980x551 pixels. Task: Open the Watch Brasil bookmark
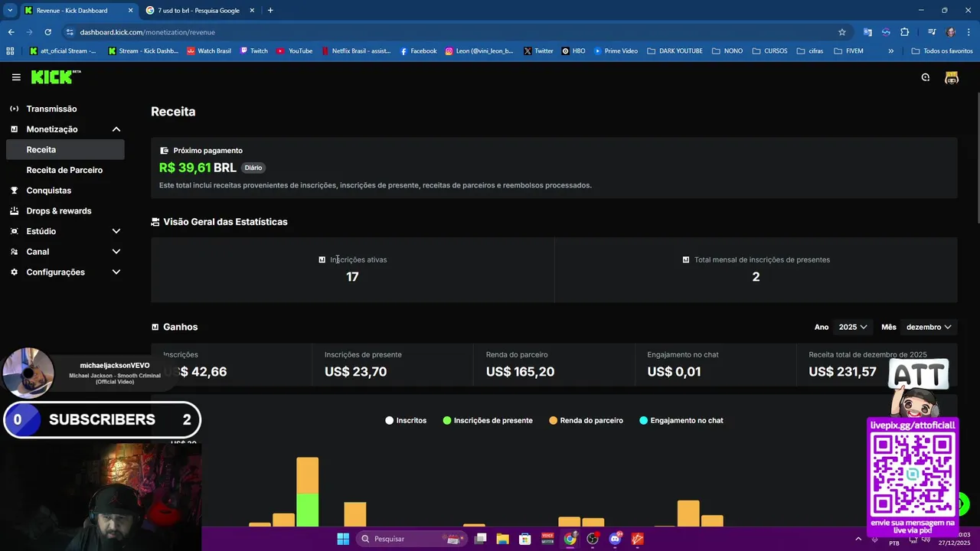click(209, 51)
